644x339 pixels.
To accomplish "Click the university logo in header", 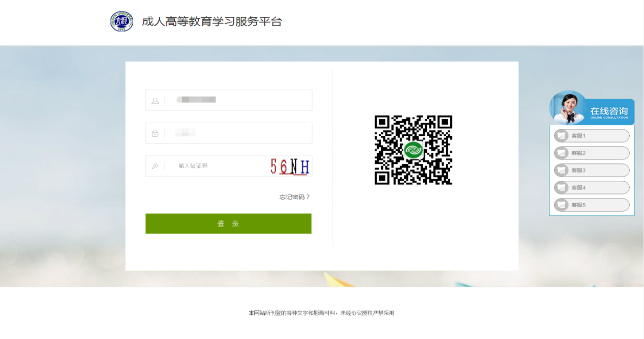I will [122, 21].
